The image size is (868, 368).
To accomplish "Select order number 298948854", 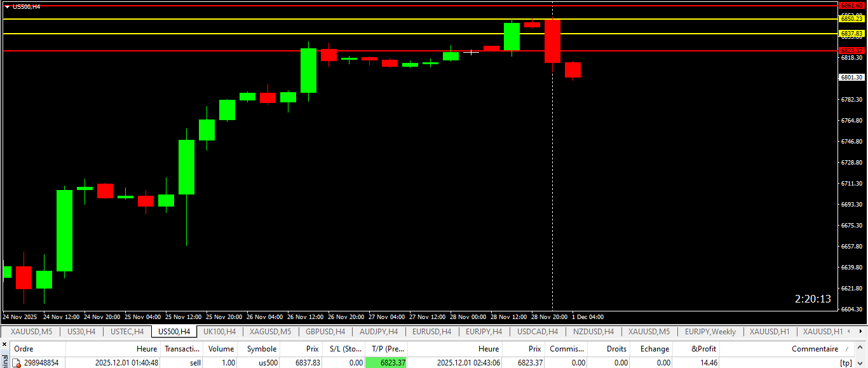I will [x=41, y=363].
